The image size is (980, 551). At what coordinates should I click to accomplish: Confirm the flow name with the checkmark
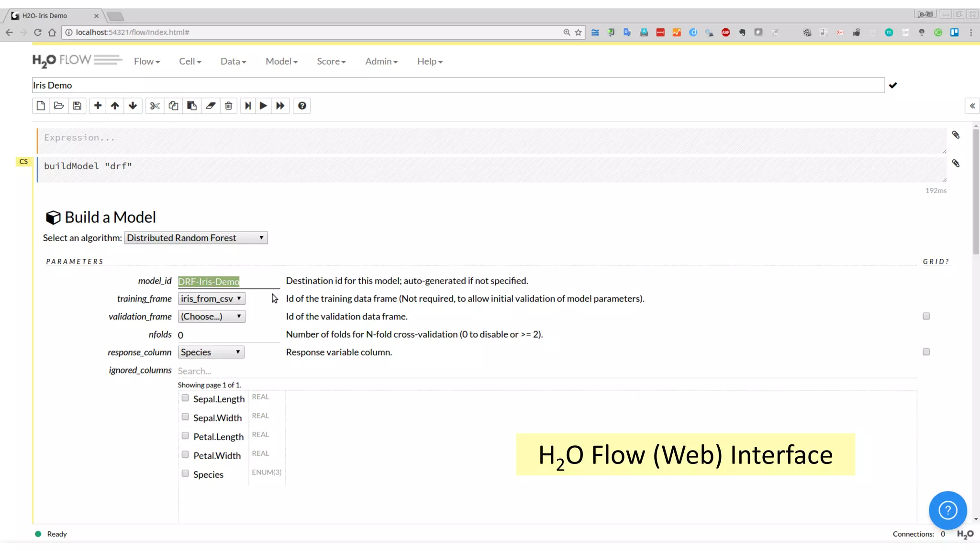pos(893,86)
